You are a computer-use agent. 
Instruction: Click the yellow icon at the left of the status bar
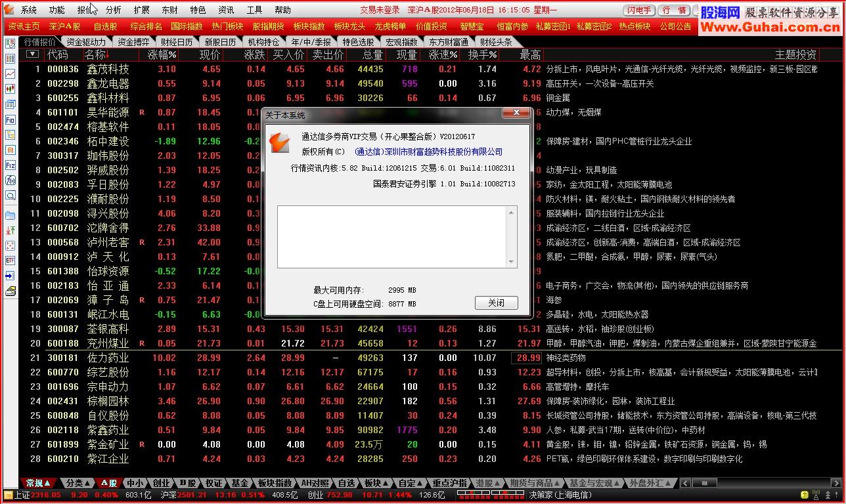pos(8,495)
